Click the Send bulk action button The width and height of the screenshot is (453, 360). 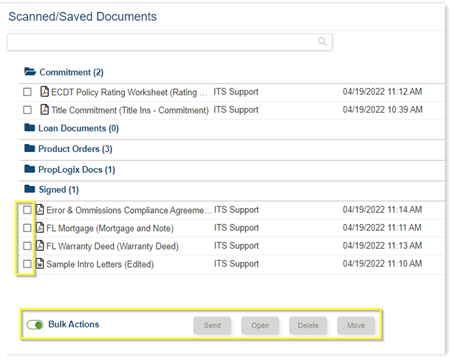pyautogui.click(x=212, y=325)
